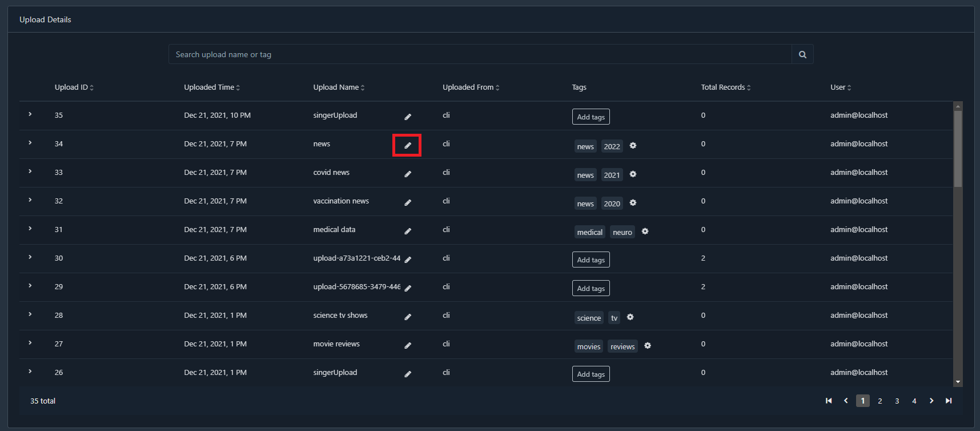Add tags to upload 30

(x=591, y=260)
